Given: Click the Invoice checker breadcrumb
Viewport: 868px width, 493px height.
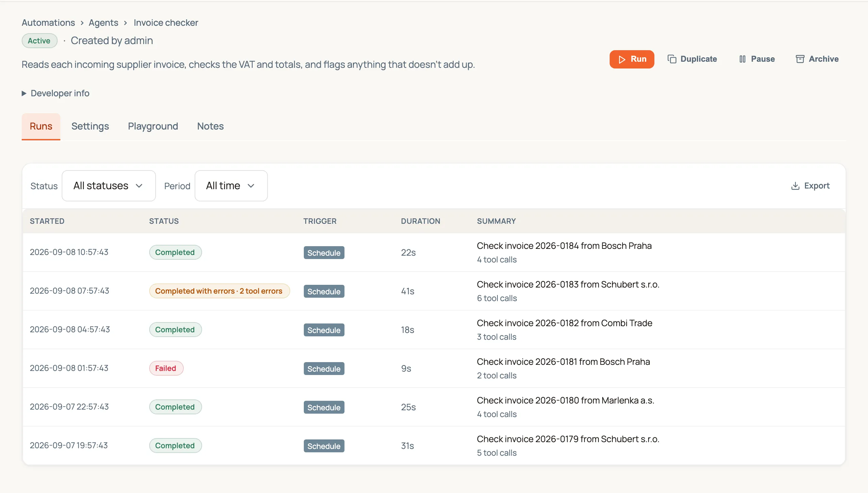Looking at the screenshot, I should (x=166, y=23).
